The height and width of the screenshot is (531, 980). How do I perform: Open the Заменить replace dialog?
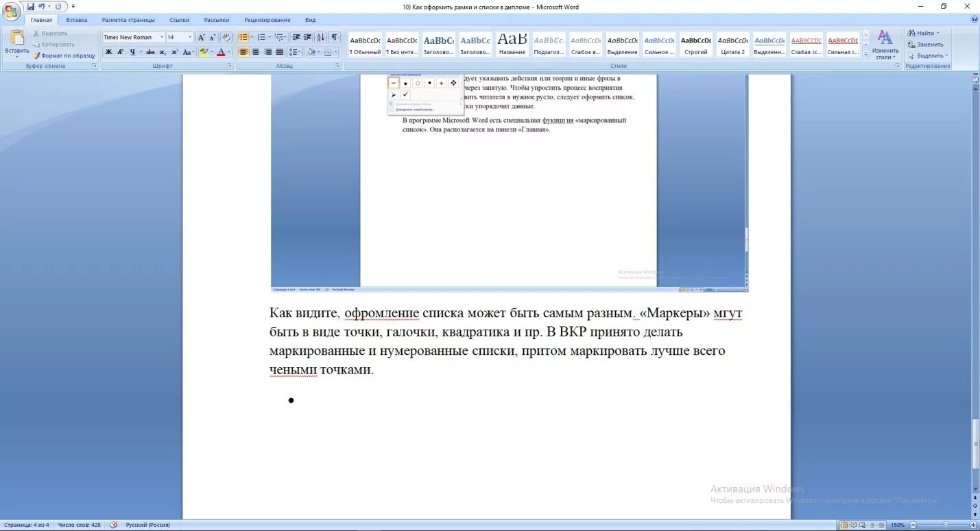pos(925,45)
